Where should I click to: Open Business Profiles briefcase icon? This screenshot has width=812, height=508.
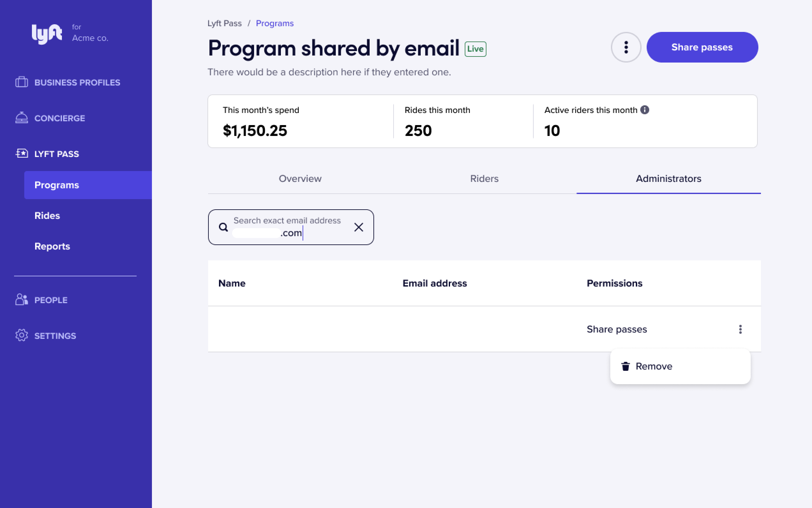(x=21, y=82)
